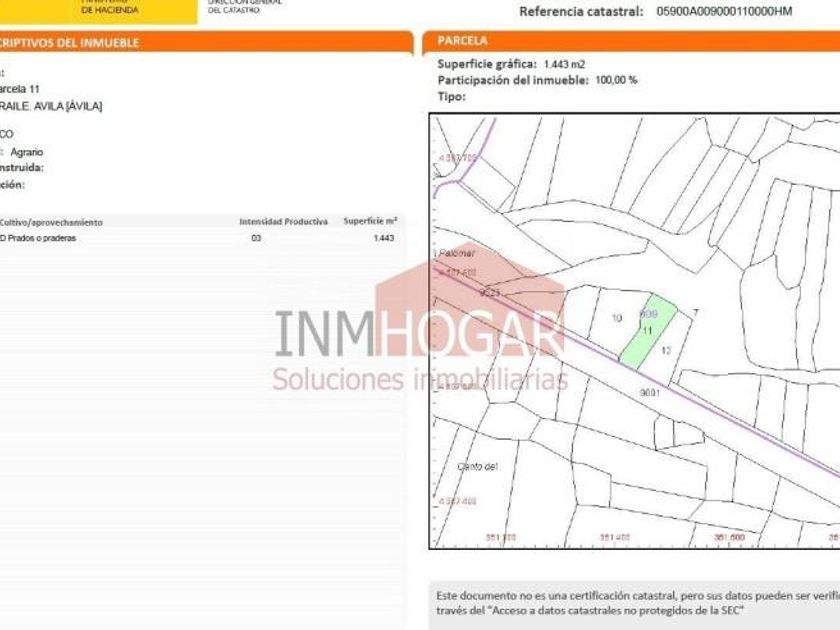Select the 100,00 % participation value

[616, 80]
